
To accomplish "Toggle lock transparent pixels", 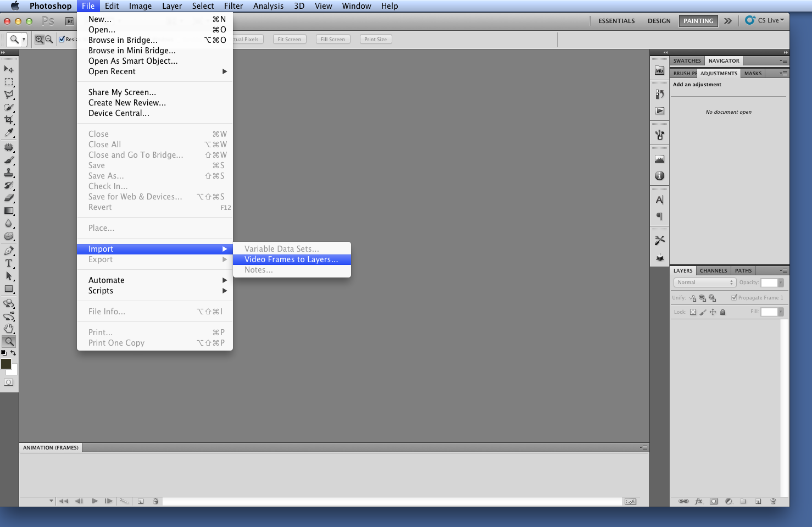I will 693,312.
